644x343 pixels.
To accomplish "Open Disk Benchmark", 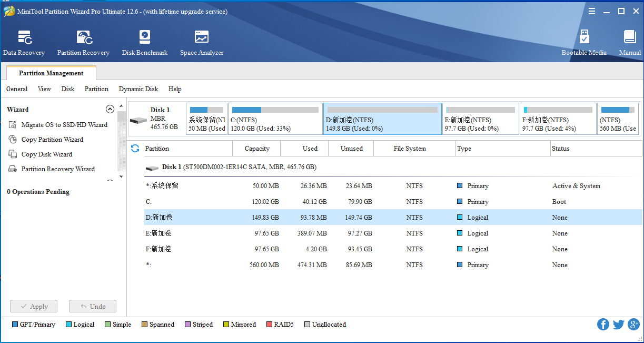I will 145,43.
